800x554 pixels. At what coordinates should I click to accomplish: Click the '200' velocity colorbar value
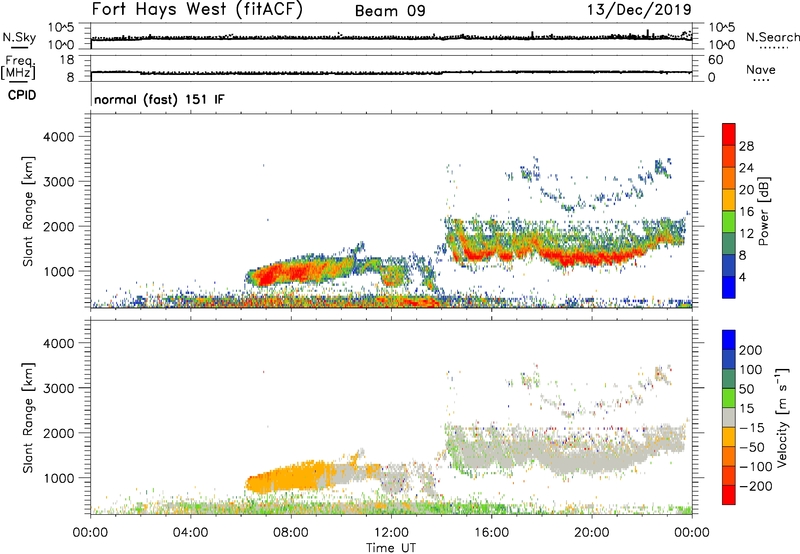751,350
